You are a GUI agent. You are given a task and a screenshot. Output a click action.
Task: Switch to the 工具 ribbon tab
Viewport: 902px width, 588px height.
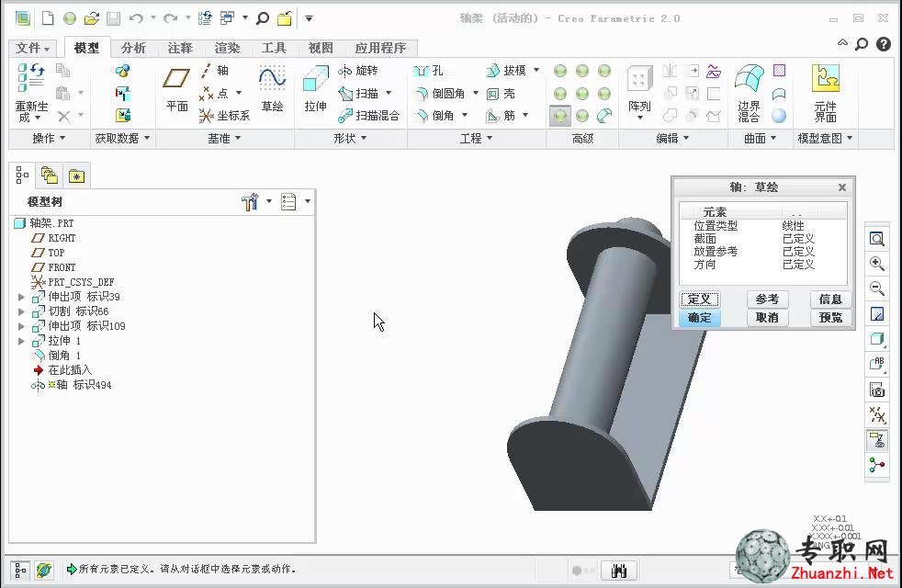point(274,48)
